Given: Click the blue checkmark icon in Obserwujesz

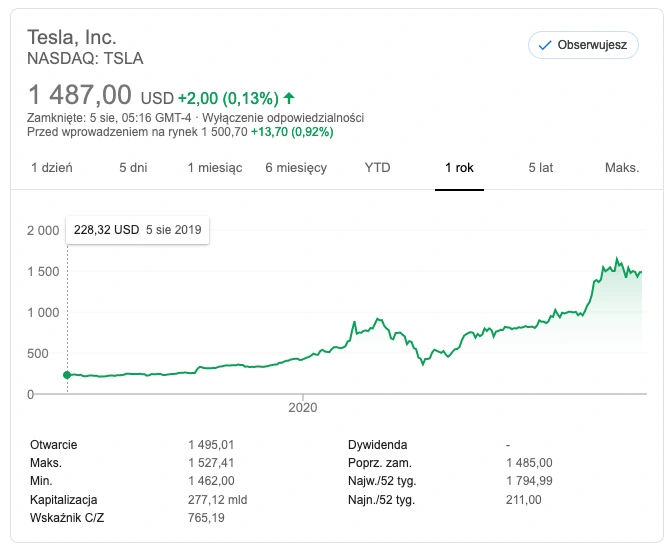Looking at the screenshot, I should (x=544, y=45).
